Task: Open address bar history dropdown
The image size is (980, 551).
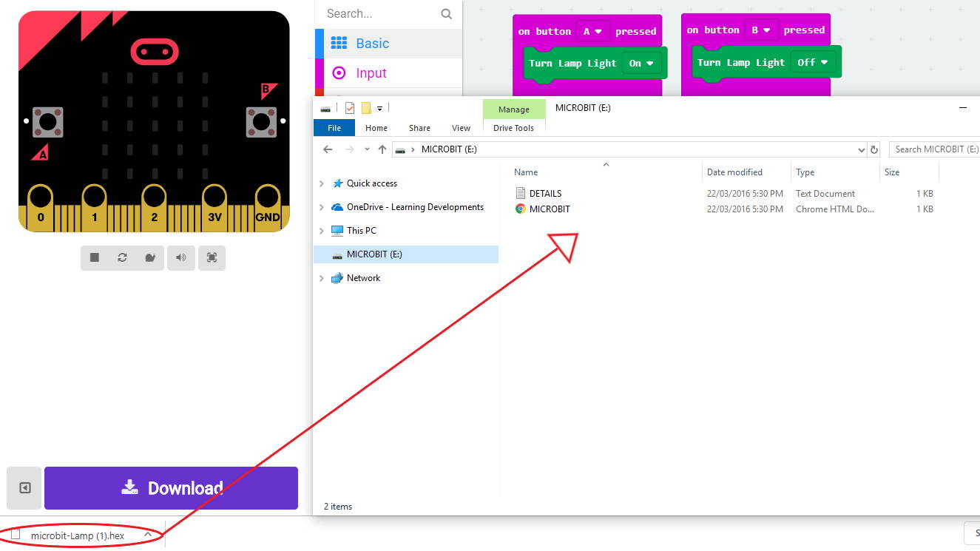Action: [861, 149]
